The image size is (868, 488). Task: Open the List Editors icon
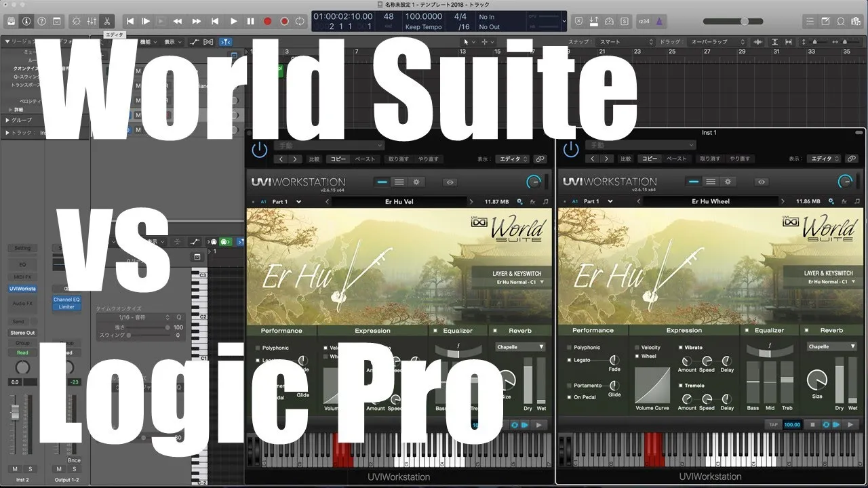[x=811, y=21]
